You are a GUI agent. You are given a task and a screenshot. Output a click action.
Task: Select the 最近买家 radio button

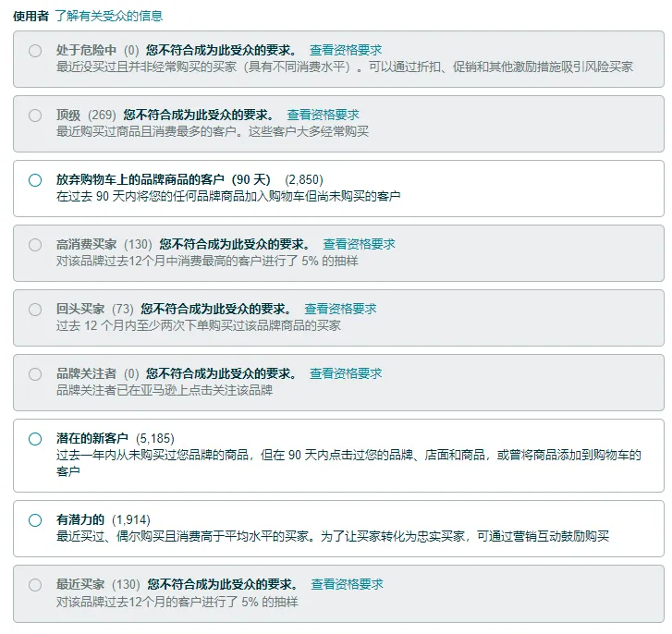pyautogui.click(x=35, y=585)
